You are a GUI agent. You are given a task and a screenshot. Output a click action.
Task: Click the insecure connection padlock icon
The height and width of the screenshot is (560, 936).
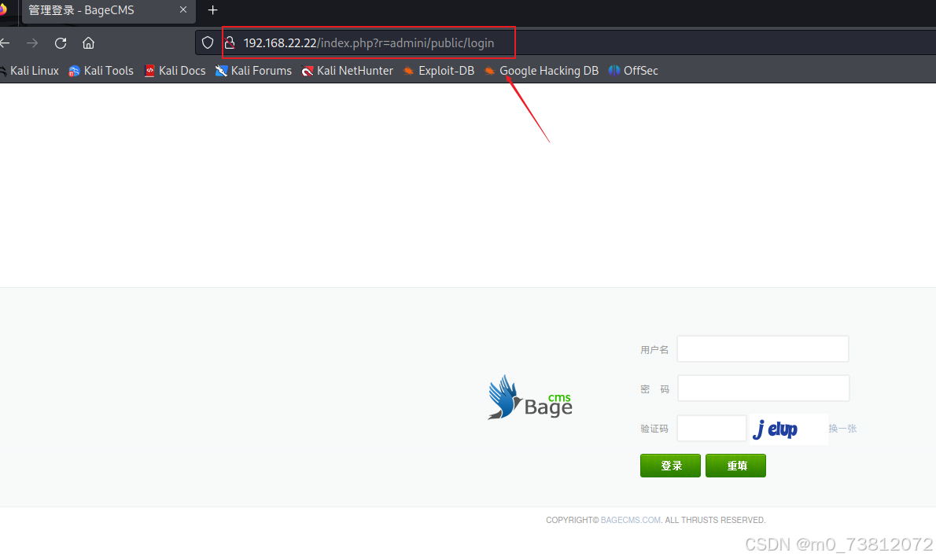pyautogui.click(x=230, y=43)
